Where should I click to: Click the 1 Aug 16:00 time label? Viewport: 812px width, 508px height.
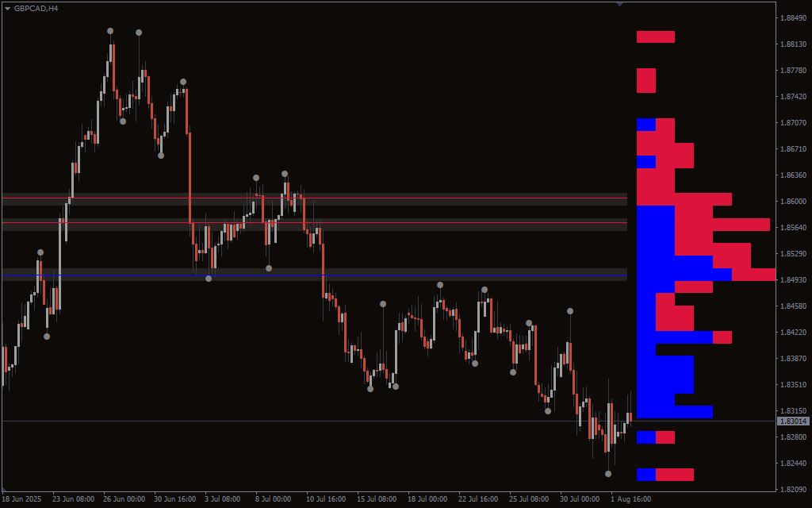[630, 499]
